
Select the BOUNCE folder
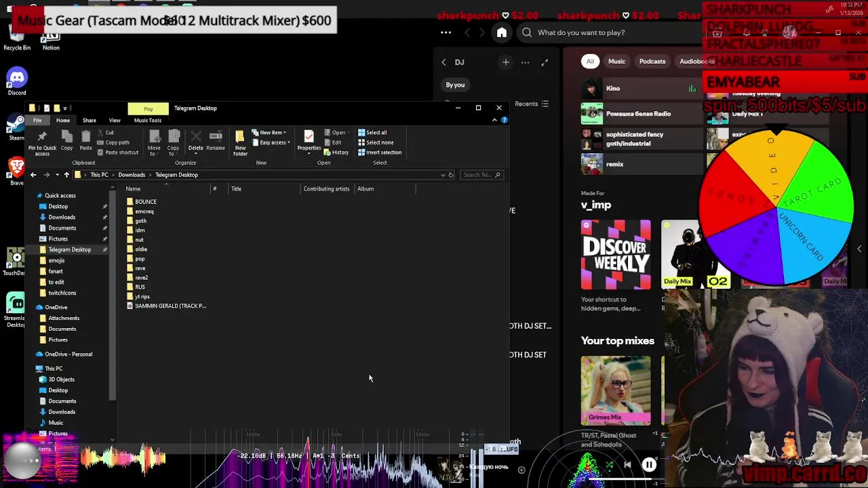[x=142, y=201]
